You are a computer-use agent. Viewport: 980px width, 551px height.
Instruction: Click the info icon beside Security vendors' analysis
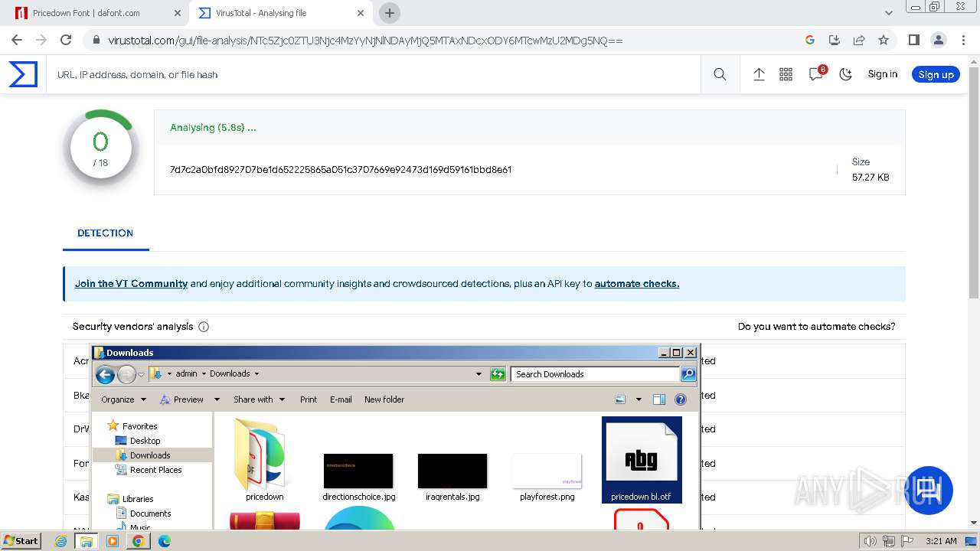click(x=204, y=327)
